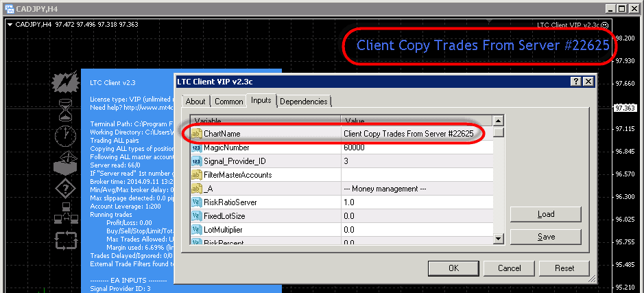Click the _A string type icon
This screenshot has height=293, width=644.
click(x=197, y=189)
